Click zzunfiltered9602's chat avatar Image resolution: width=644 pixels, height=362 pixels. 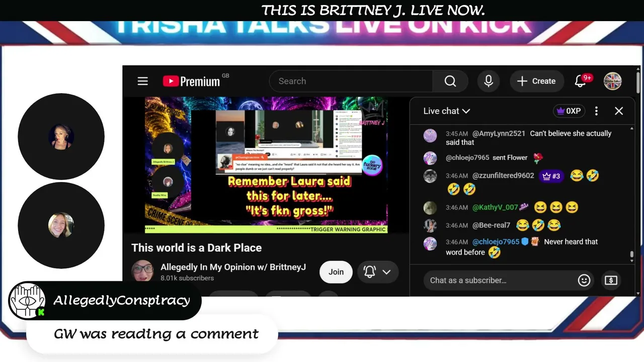(430, 176)
